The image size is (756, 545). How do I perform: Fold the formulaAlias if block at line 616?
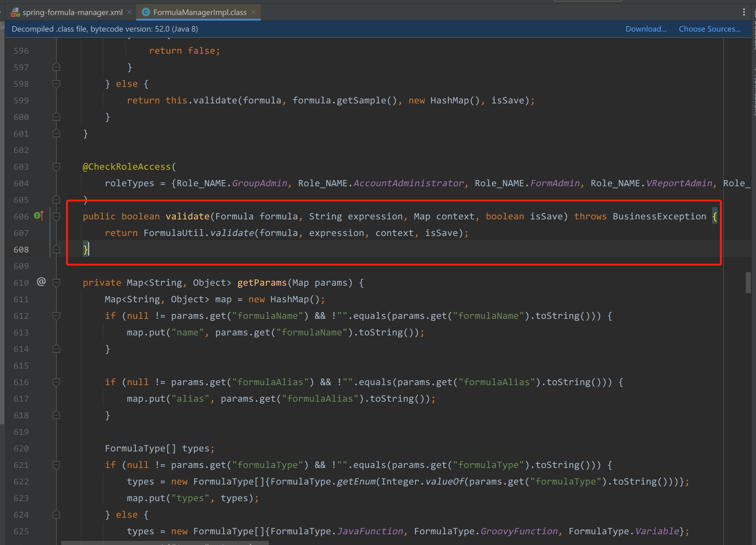(56, 382)
